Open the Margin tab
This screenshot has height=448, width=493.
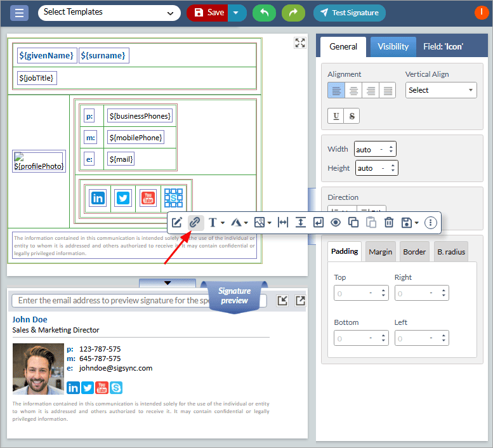[380, 251]
